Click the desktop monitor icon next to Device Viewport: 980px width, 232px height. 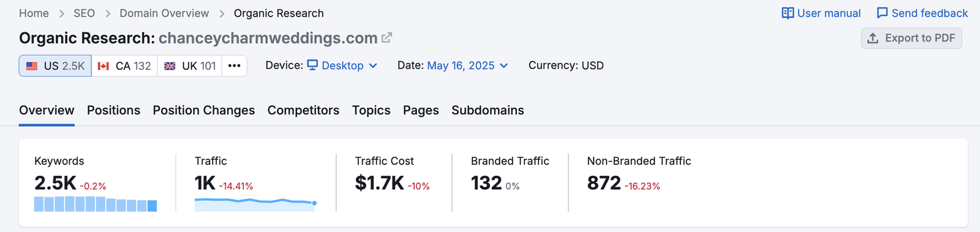click(312, 65)
